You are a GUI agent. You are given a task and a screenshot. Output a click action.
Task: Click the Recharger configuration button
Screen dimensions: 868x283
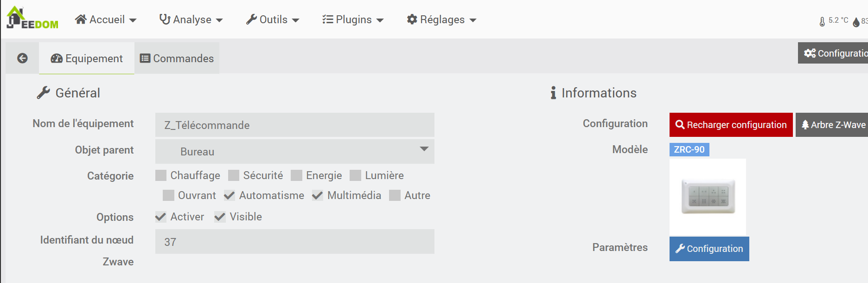pyautogui.click(x=731, y=125)
